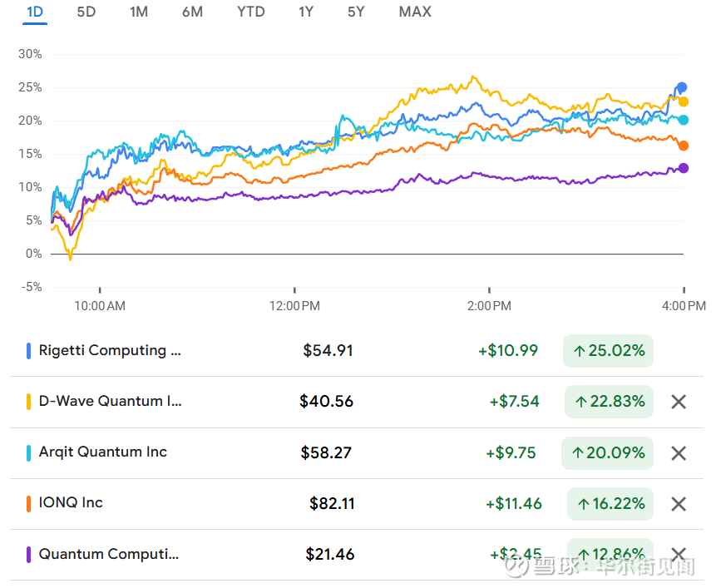Open IONQ Inc stock details

coord(71,502)
